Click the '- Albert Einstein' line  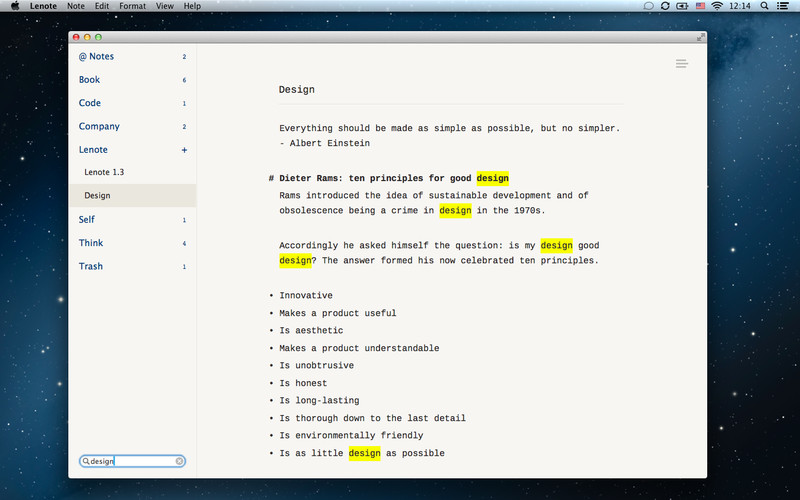(324, 143)
